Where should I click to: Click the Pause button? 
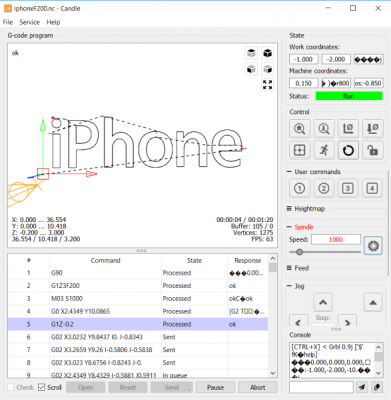(x=215, y=387)
